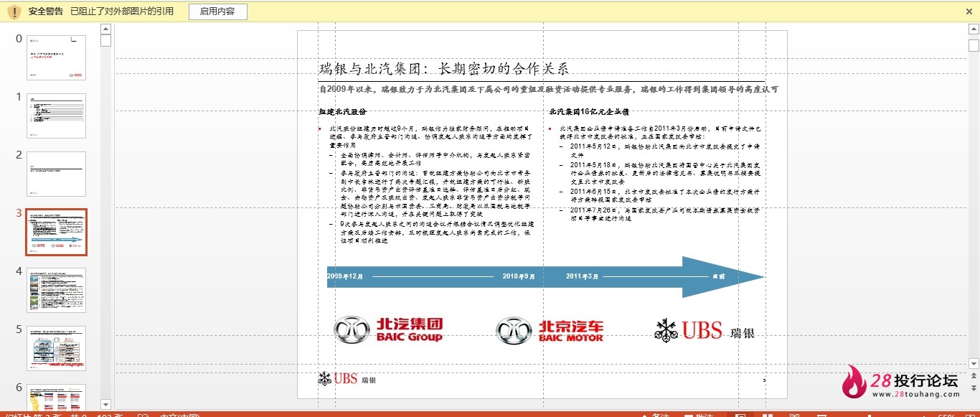Click the 启用内容 button
The height and width of the screenshot is (417, 980).
pos(217,11)
